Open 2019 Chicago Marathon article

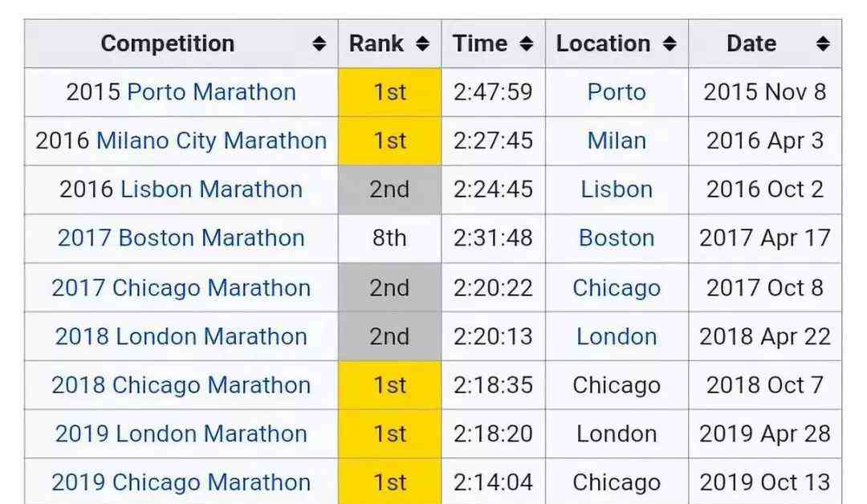coord(181,482)
